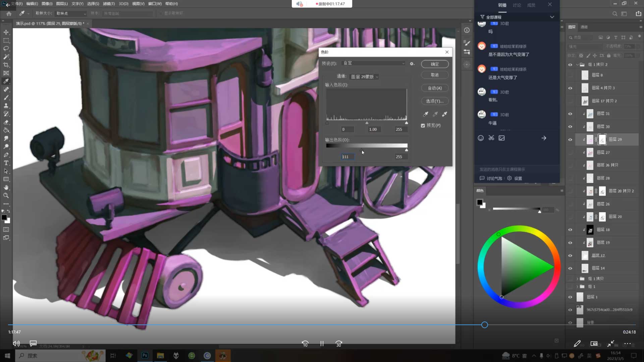Click the 自动(A) button
Image resolution: width=644 pixels, height=362 pixels.
click(x=435, y=88)
